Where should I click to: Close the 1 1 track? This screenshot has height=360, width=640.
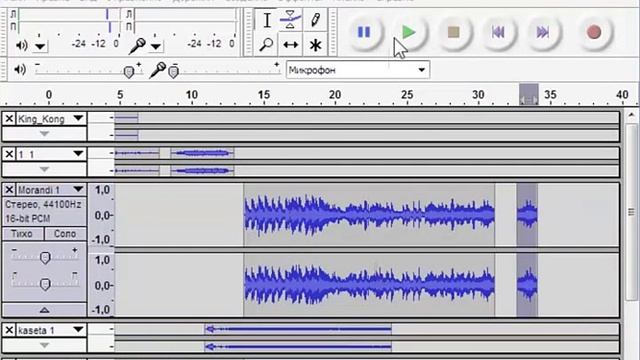click(x=9, y=154)
